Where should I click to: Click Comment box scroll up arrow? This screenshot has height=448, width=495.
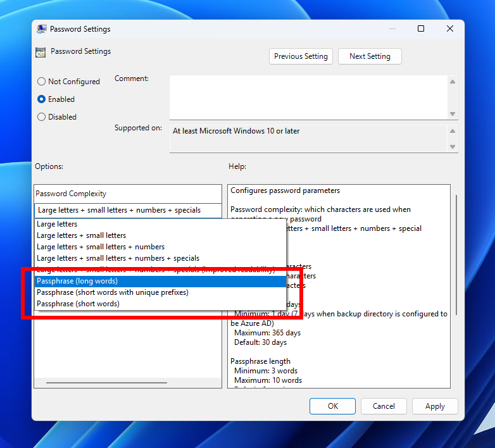click(453, 81)
